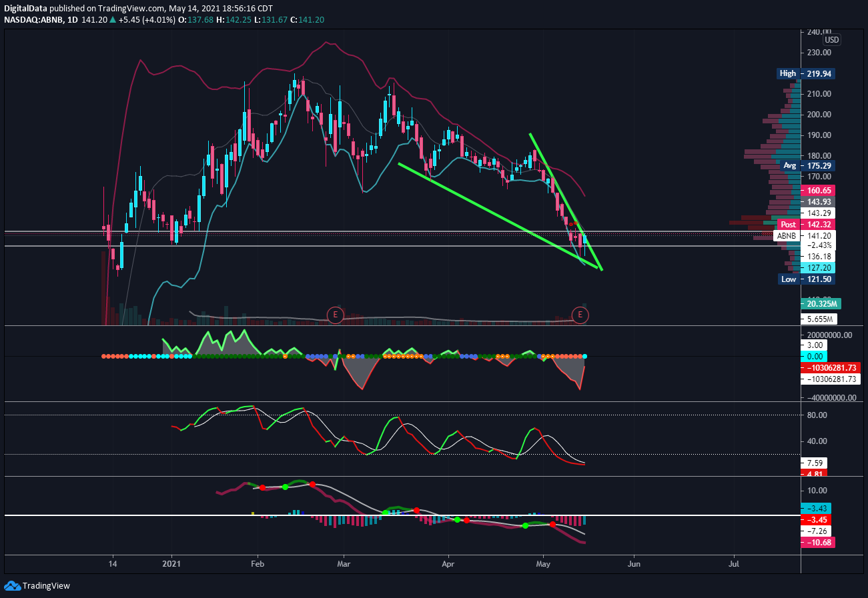Click the 10.00 MACD scale value
Image resolution: width=868 pixels, height=598 pixels.
click(x=817, y=491)
